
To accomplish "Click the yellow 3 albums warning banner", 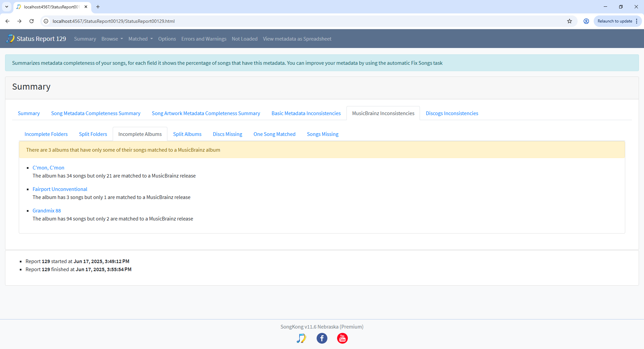I will tap(322, 150).
